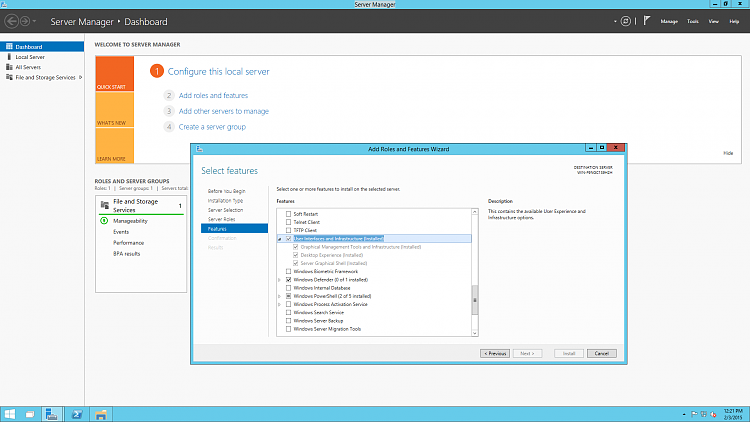Click Add roles and features link
The image size is (750, 422).
pyautogui.click(x=213, y=95)
